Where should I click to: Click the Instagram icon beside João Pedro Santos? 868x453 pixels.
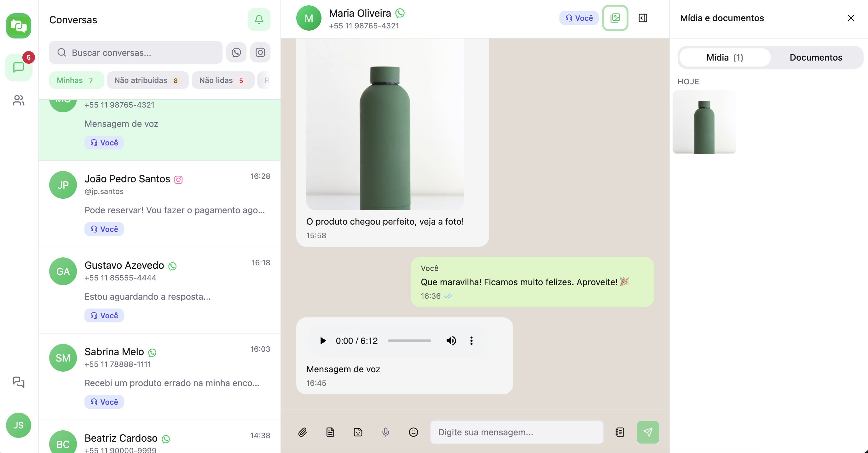pos(178,180)
